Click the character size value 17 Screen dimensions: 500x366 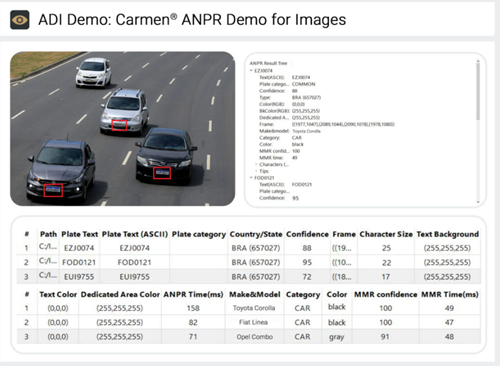[x=386, y=277]
